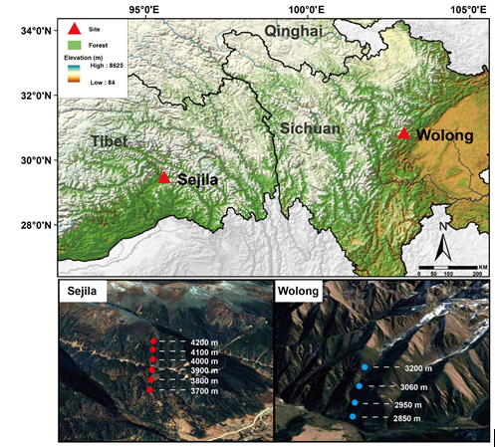Click the elevation color gradient bar
Viewport: 495px width, 448px height.
pos(74,74)
